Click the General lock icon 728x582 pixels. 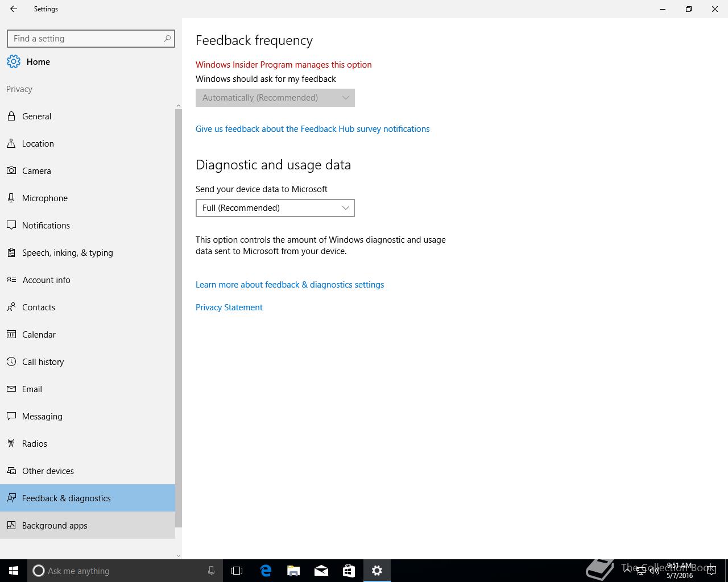(x=11, y=116)
